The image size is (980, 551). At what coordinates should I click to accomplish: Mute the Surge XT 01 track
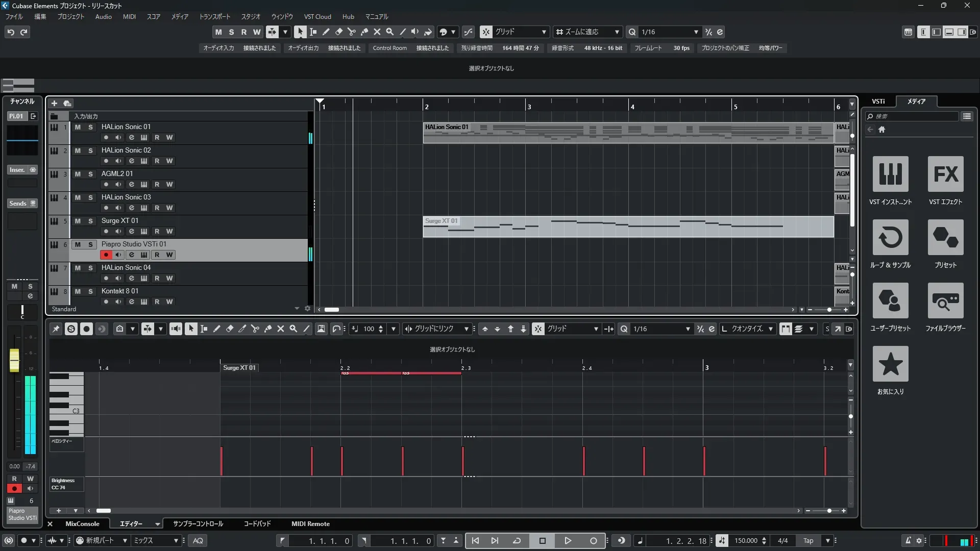click(x=78, y=221)
